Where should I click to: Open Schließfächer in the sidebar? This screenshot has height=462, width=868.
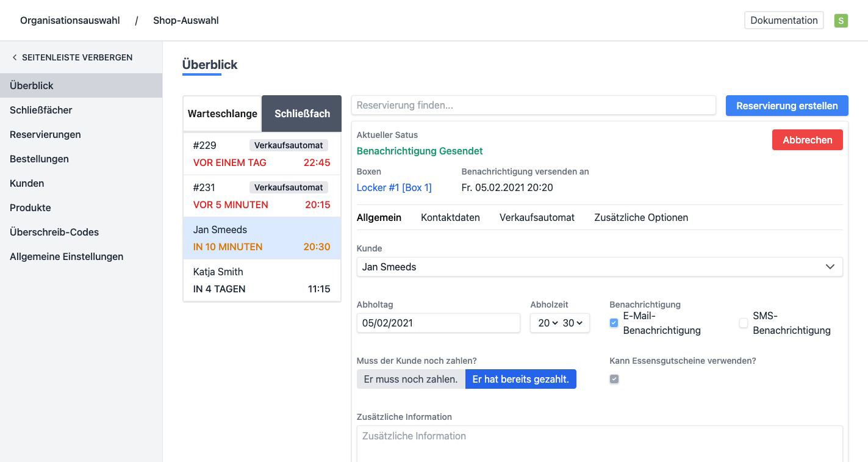click(x=41, y=110)
